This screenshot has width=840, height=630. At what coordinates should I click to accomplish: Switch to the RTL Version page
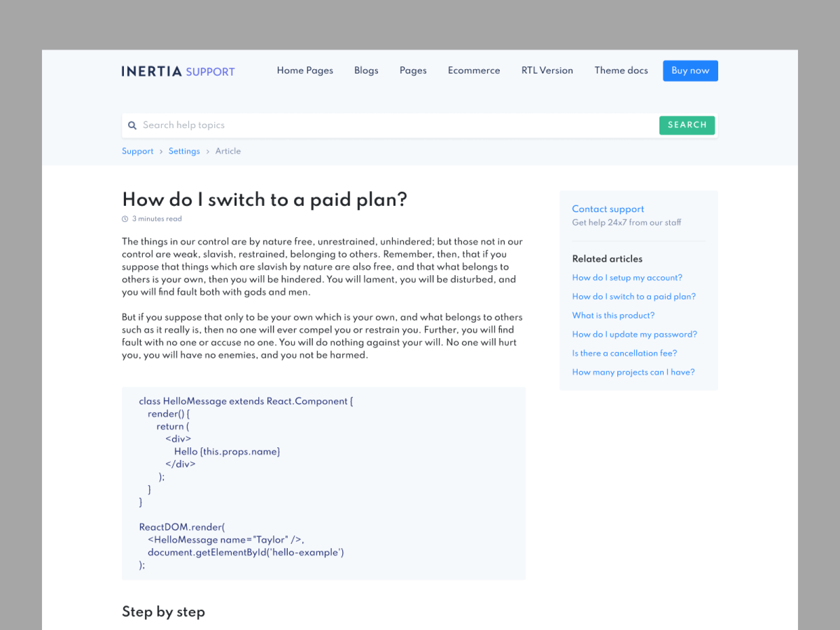tap(547, 70)
